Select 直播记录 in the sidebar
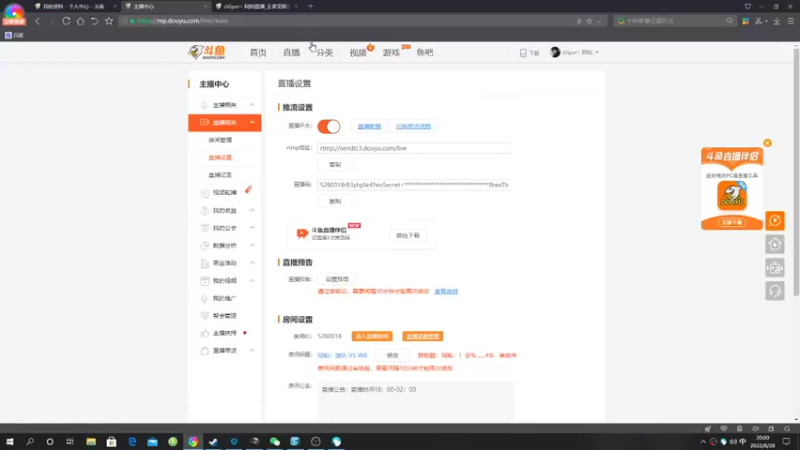Screen dimensions: 800x450 coord(220,175)
